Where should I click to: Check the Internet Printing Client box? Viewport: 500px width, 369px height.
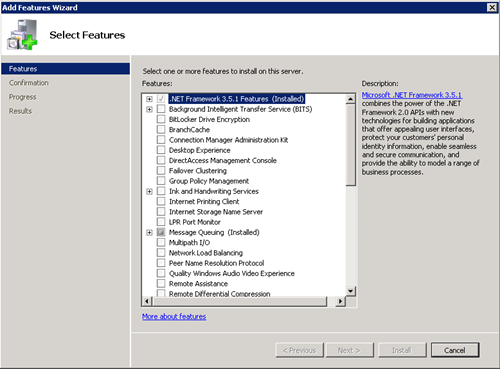(161, 201)
